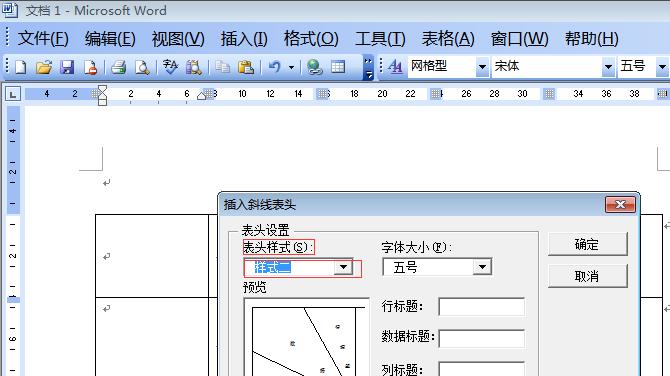Click the Insert Table toolbar icon
The height and width of the screenshot is (376, 670).
coord(338,67)
